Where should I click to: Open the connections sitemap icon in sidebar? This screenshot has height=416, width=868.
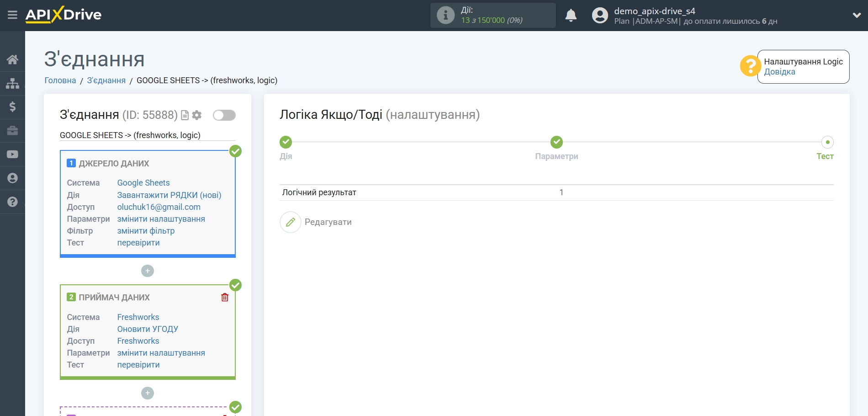(x=12, y=83)
